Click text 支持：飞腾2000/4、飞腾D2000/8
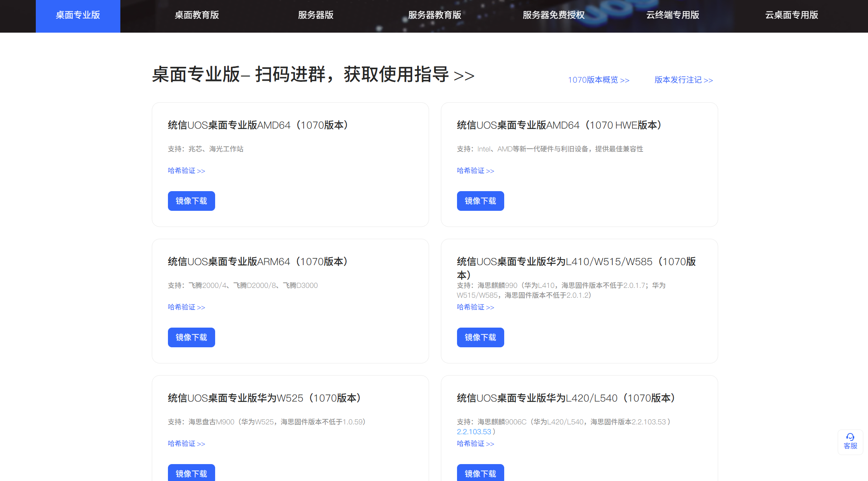This screenshot has width=868, height=481. pyautogui.click(x=243, y=285)
